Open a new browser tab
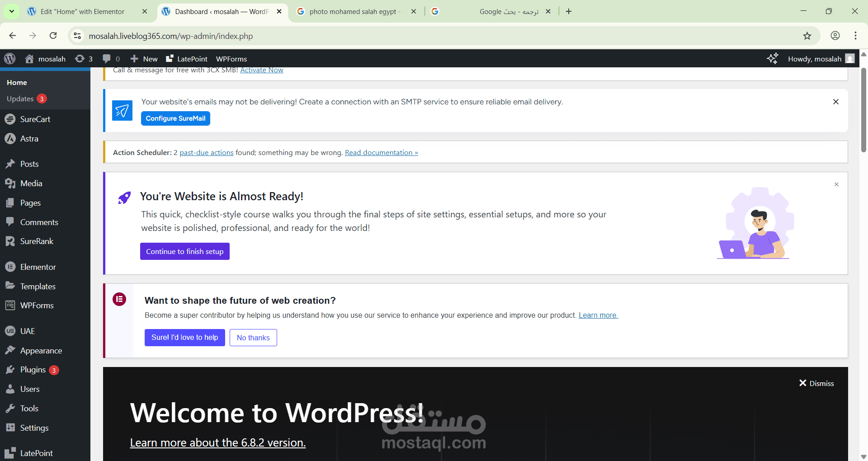The height and width of the screenshot is (461, 868). (x=569, y=12)
